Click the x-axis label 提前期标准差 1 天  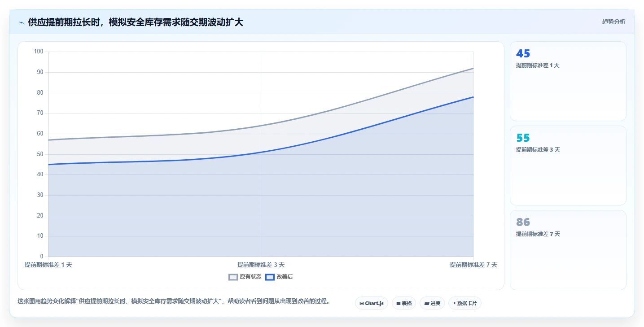[x=48, y=265]
